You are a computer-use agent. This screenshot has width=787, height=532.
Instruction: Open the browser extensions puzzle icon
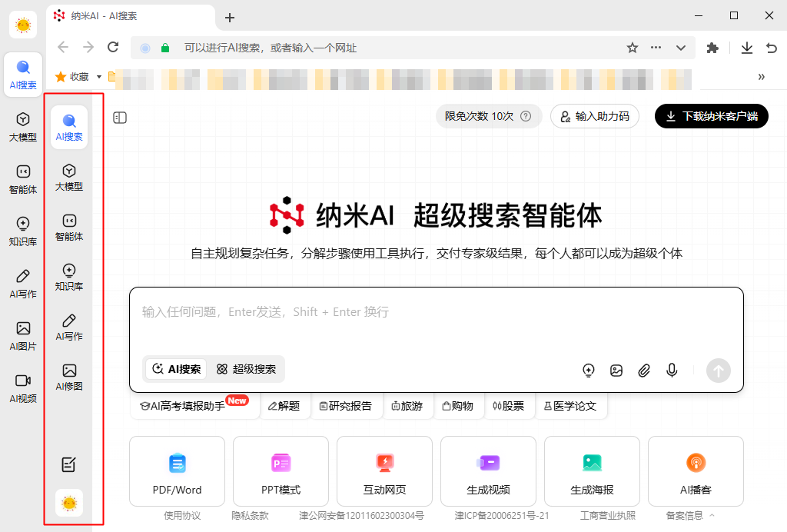712,48
